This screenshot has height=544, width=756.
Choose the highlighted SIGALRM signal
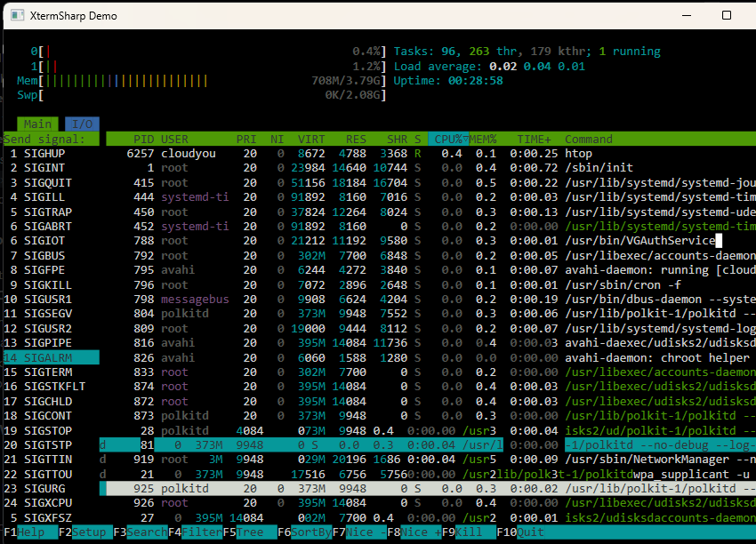click(x=51, y=356)
